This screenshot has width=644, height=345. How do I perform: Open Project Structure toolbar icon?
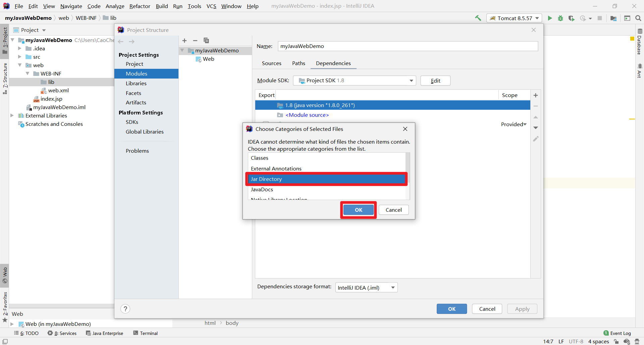(x=613, y=18)
